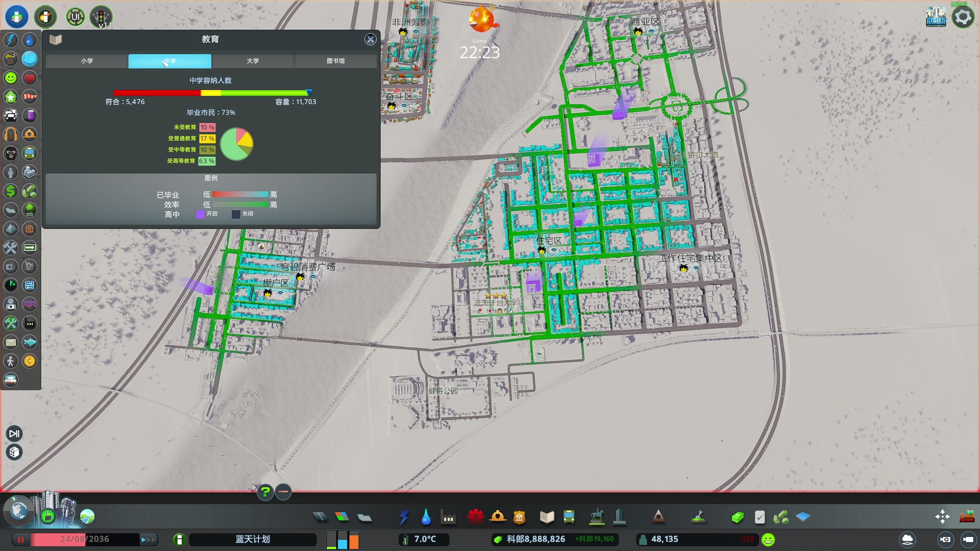Increase game speed with the date bar arrows

click(x=148, y=540)
